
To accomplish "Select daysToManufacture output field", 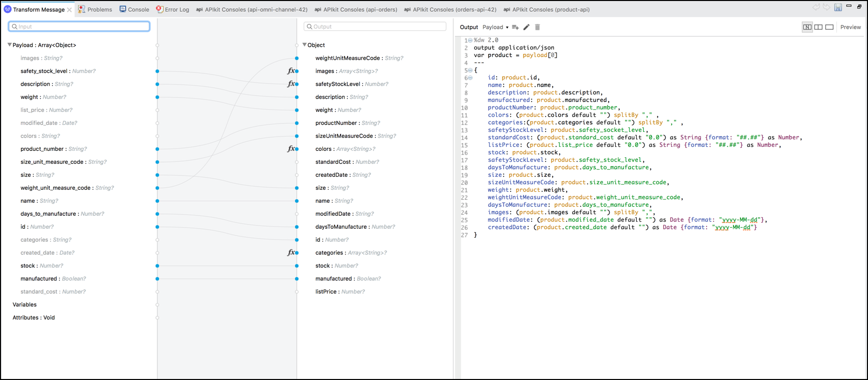I will pos(355,227).
